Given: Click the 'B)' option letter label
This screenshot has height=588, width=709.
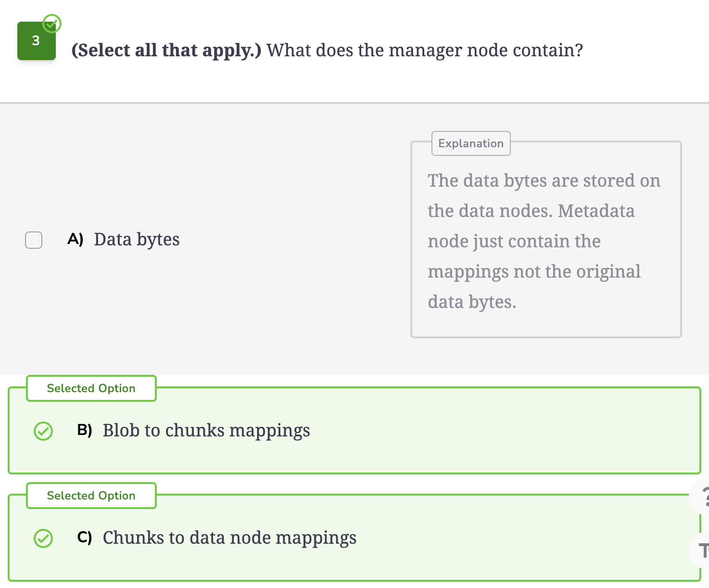Looking at the screenshot, I should 85,430.
